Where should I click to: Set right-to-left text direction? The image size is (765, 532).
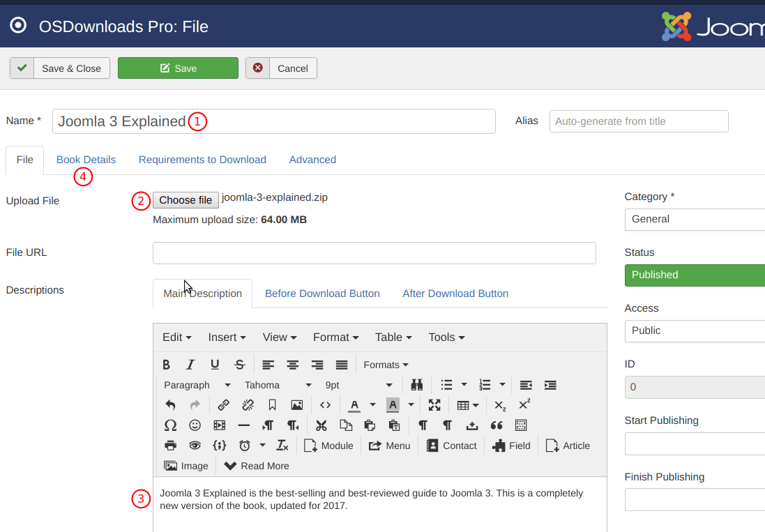[293, 425]
